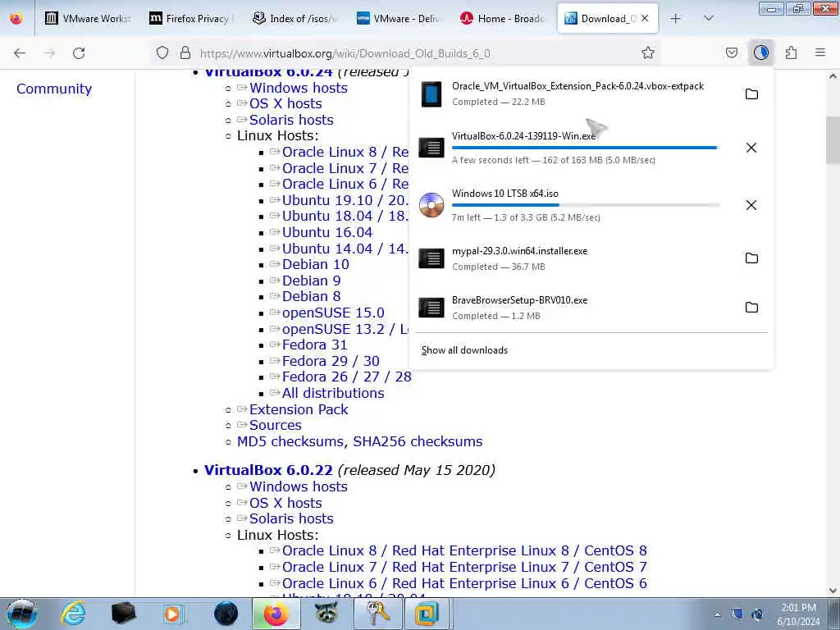The height and width of the screenshot is (630, 840).
Task: Reload the current page
Action: tap(79, 53)
